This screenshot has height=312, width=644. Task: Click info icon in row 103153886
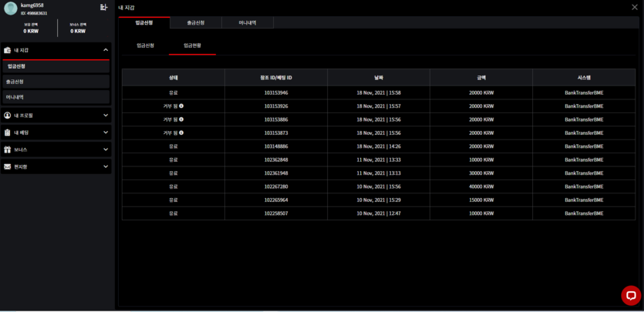pos(181,119)
